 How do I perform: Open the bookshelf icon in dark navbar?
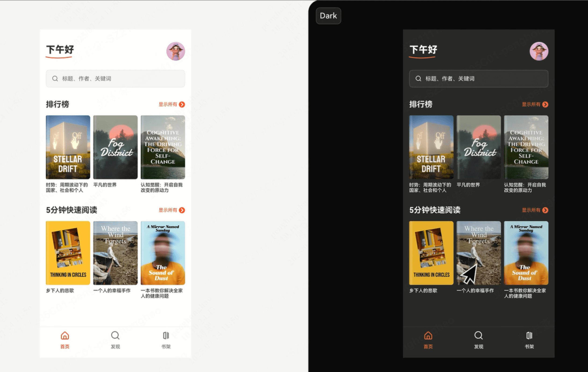pyautogui.click(x=529, y=336)
